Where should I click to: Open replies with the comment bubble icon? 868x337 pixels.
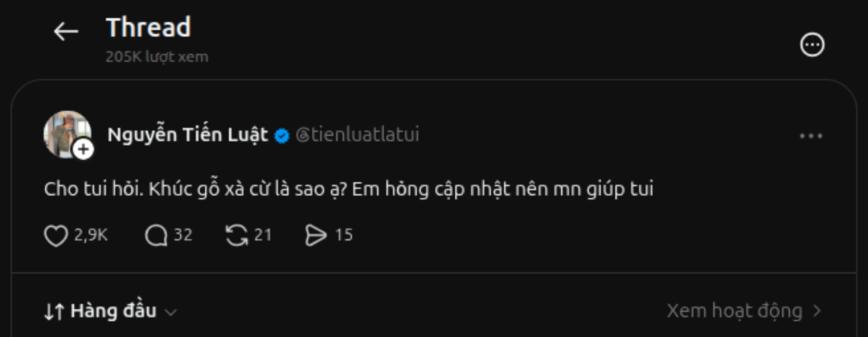pyautogui.click(x=156, y=235)
